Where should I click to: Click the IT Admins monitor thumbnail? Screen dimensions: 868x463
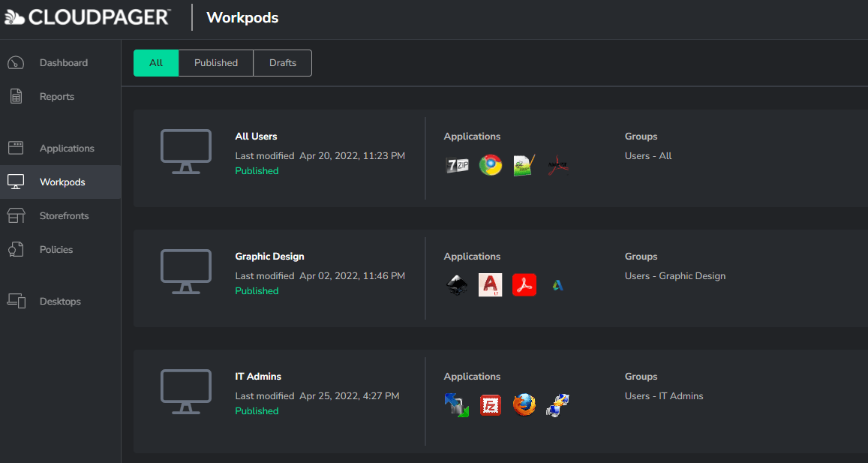(x=186, y=391)
